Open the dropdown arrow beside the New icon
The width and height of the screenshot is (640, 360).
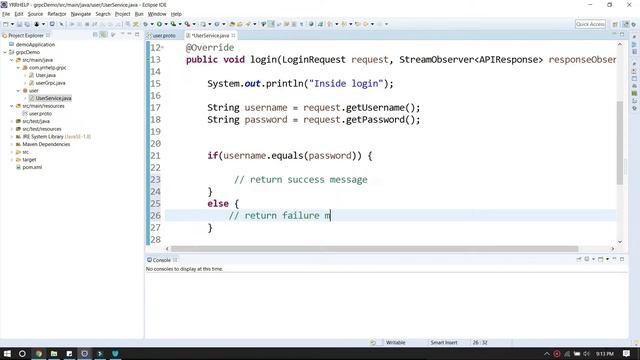tap(12, 24)
